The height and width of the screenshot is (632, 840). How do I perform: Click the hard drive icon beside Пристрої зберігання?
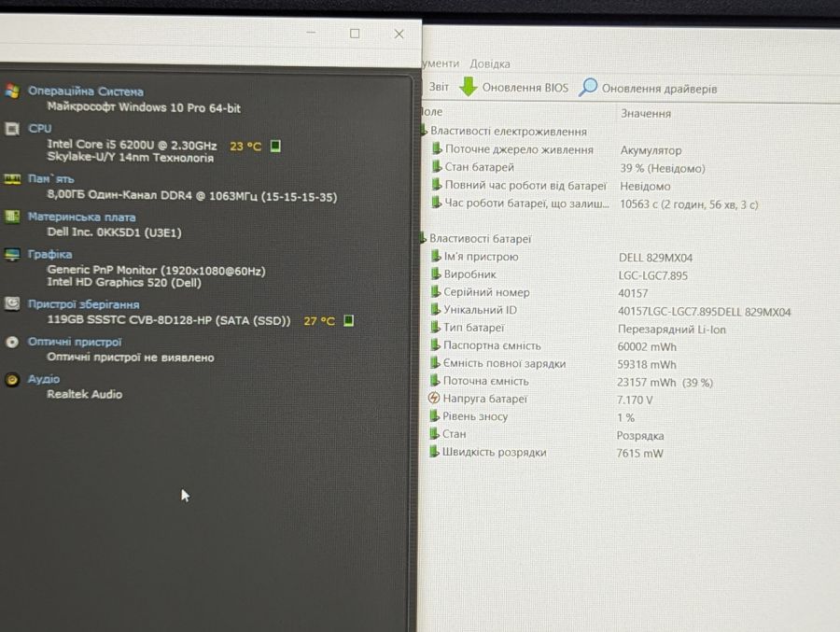click(12, 304)
